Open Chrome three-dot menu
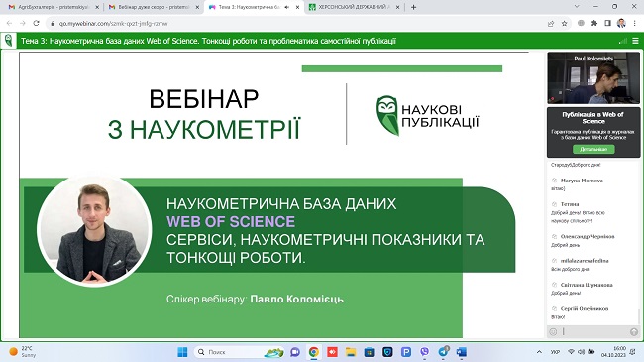Viewport: 644px width, 362px height. pos(635,24)
